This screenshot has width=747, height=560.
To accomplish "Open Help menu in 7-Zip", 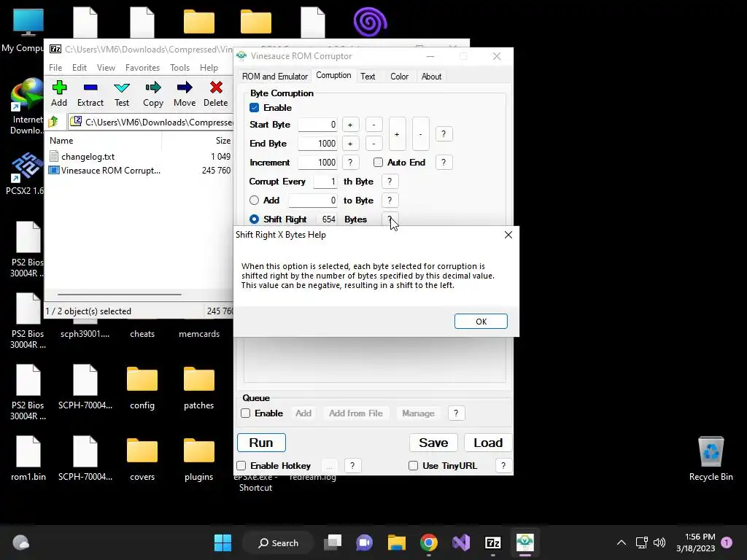I will [x=209, y=68].
